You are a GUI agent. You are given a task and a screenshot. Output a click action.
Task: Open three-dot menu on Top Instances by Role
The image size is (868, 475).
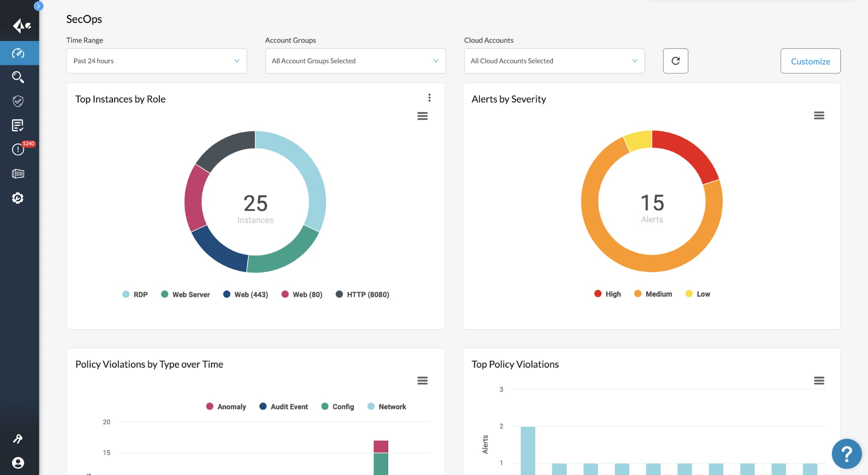point(429,98)
